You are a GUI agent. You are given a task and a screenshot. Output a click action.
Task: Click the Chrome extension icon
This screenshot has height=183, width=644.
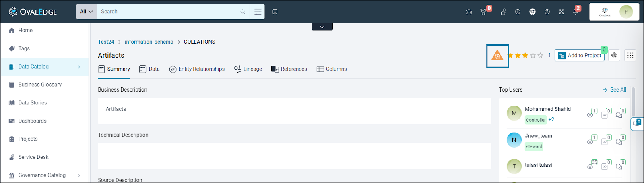[x=533, y=12]
